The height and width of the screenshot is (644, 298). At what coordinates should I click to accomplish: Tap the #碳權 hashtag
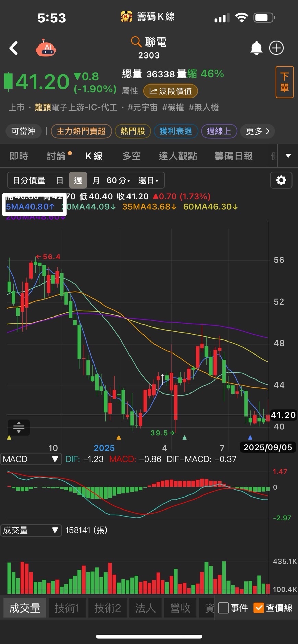(x=173, y=107)
